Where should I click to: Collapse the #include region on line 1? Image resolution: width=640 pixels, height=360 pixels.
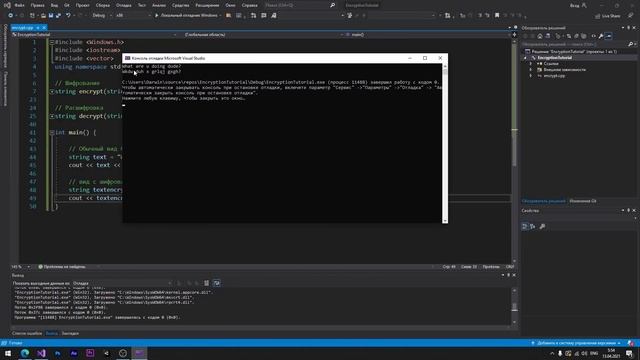click(52, 42)
